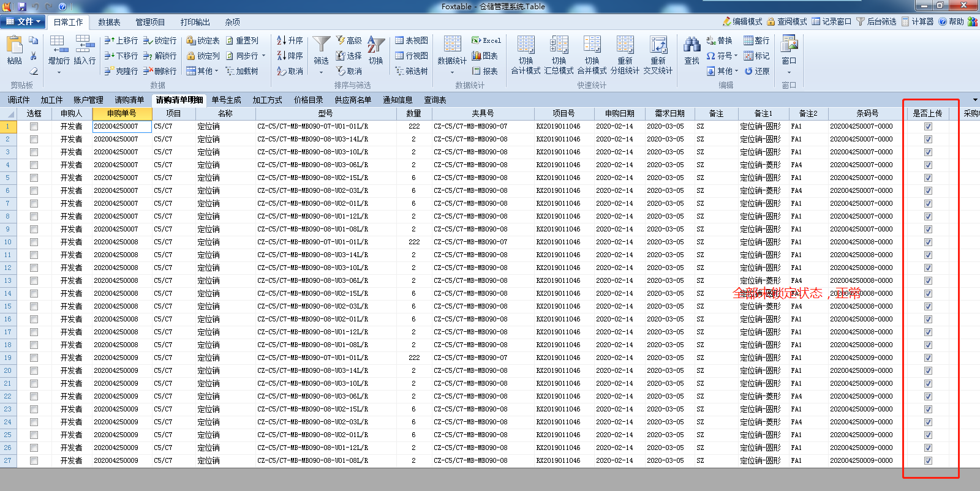Click the 后台筛选 button
The height and width of the screenshot is (491, 980).
876,21
